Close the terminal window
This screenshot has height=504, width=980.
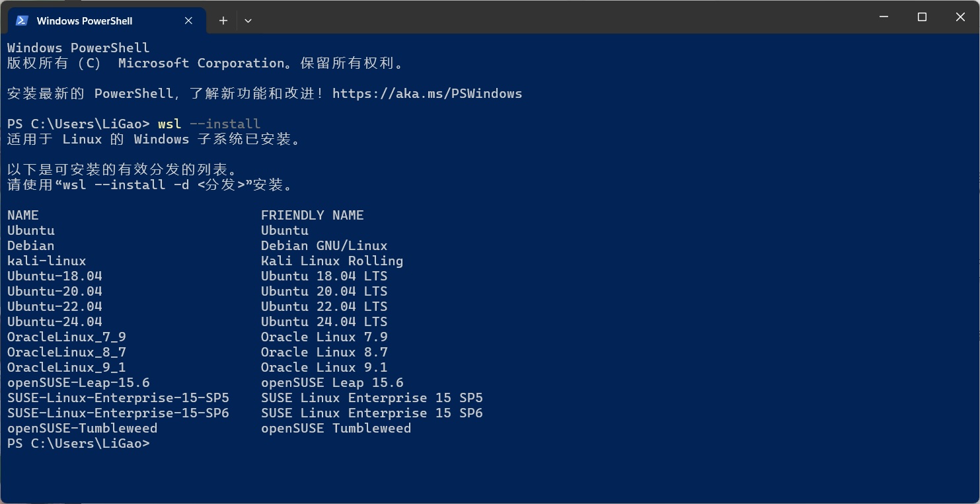pyautogui.click(x=960, y=17)
